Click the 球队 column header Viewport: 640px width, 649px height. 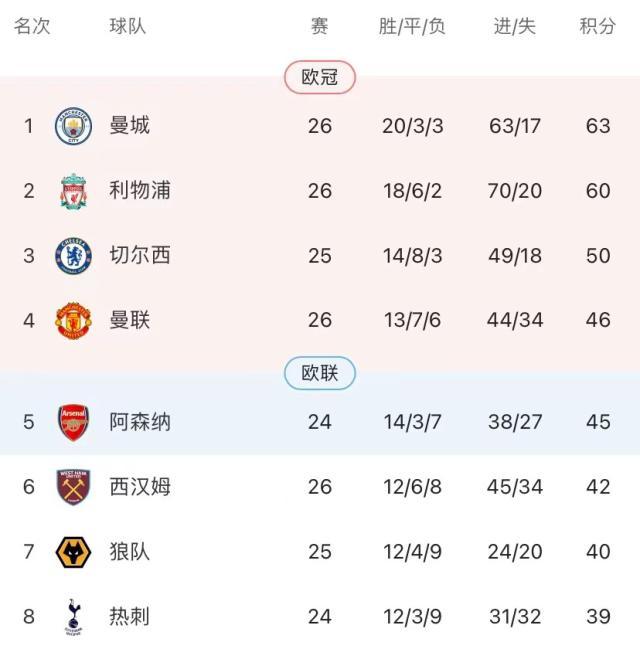[128, 27]
